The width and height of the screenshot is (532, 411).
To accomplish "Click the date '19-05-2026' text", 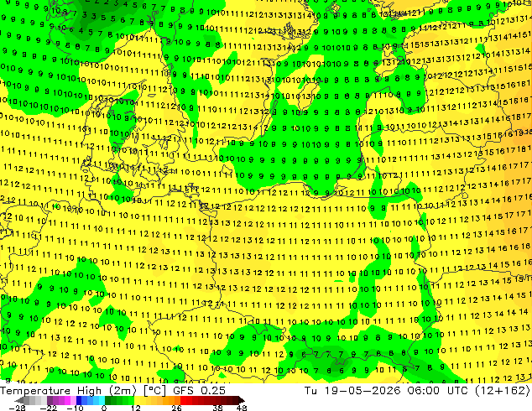I will (362, 391).
